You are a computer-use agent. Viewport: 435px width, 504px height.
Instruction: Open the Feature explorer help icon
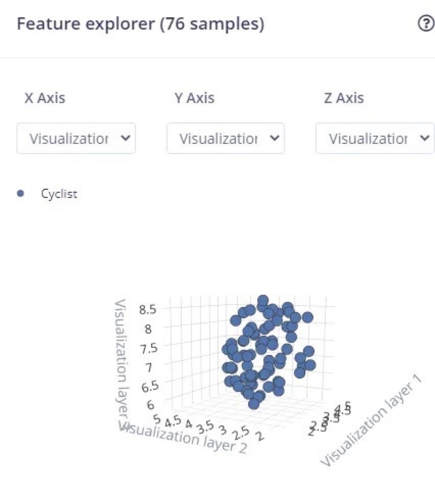click(426, 24)
